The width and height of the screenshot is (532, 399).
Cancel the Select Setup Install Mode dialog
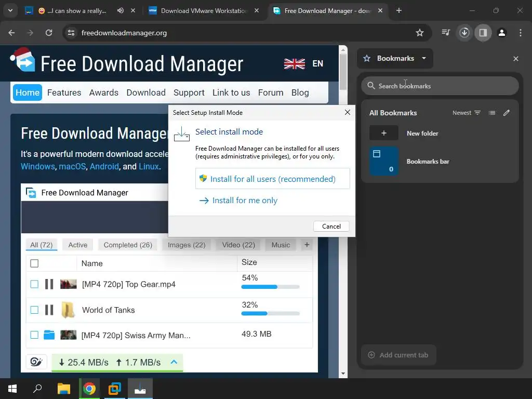[331, 227]
